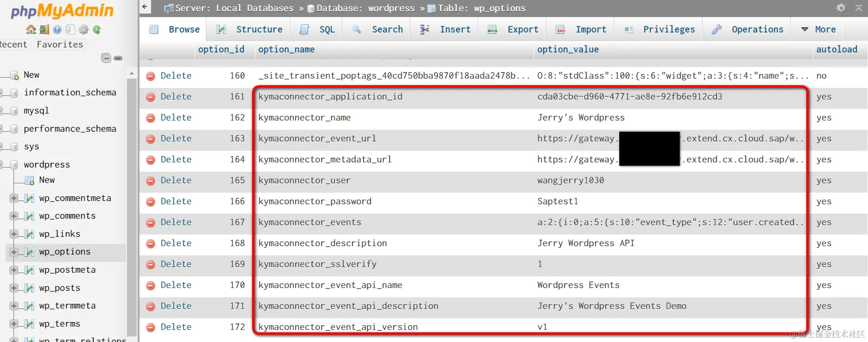Click the back arrow beside Server breadcrumb

click(x=145, y=7)
